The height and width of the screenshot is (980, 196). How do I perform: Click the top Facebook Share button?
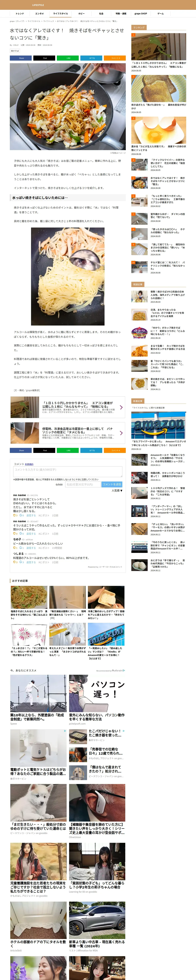pyautogui.click(x=21, y=58)
